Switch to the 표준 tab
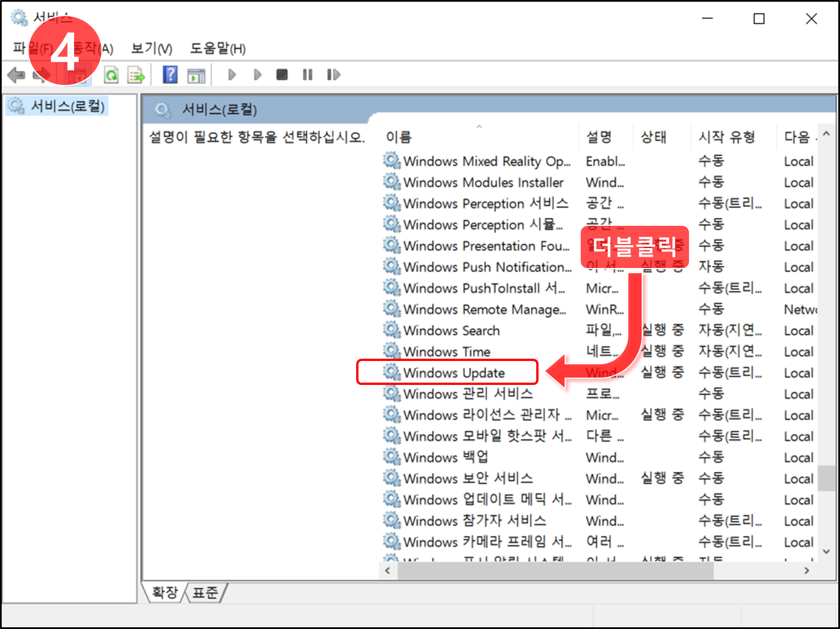This screenshot has height=629, width=840. click(205, 593)
